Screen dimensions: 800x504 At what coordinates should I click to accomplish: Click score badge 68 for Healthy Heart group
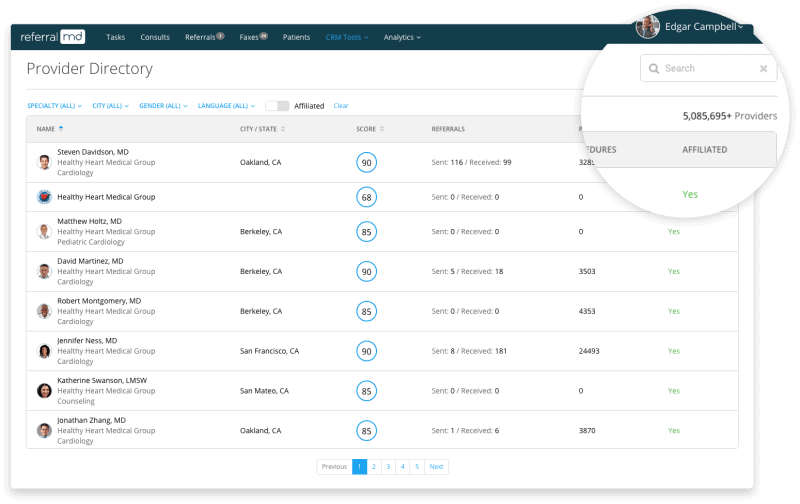coord(366,197)
